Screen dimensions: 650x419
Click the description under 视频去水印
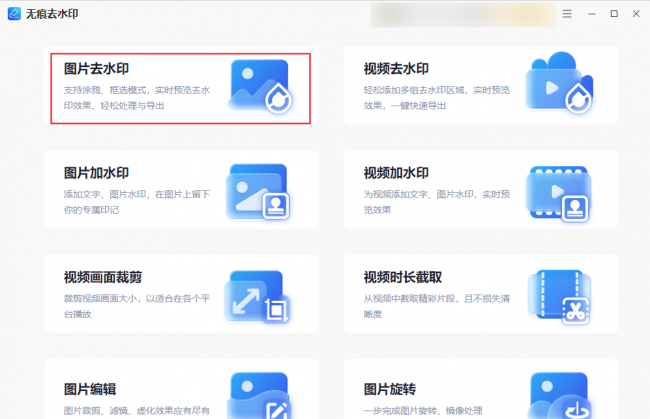(x=437, y=98)
